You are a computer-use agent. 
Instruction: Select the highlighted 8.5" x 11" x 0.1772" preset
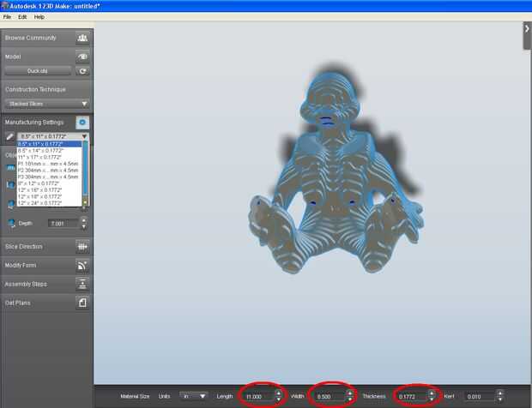click(x=50, y=144)
